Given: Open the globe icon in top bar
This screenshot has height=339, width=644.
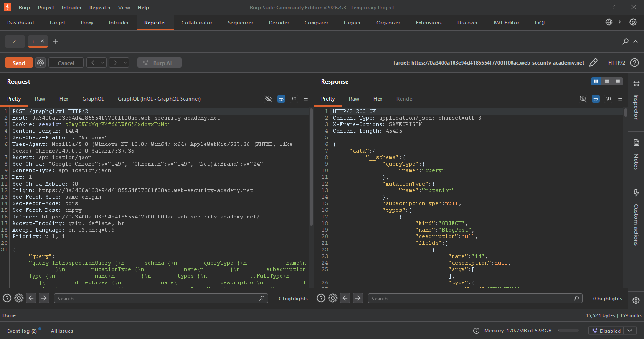Looking at the screenshot, I should tap(609, 22).
